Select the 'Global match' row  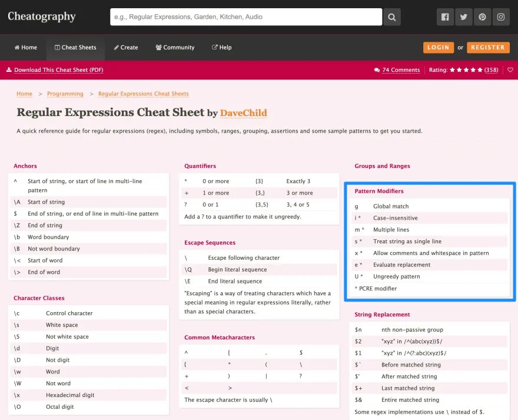click(430, 206)
